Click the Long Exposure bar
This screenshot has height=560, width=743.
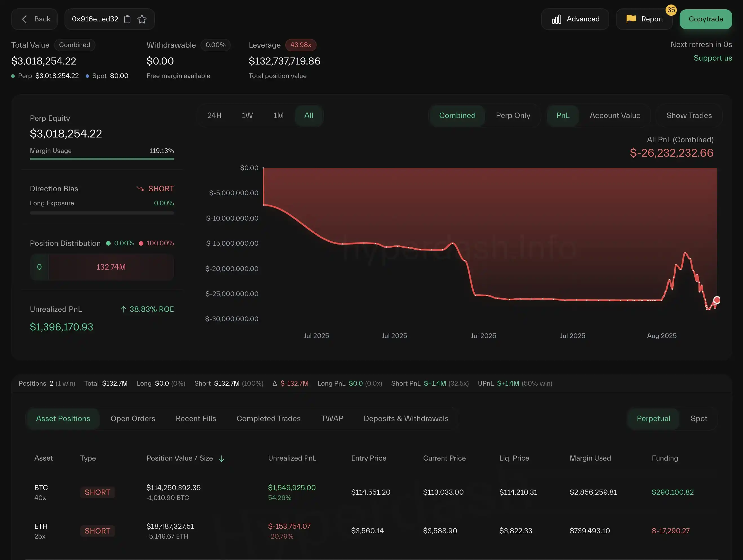coord(102,213)
